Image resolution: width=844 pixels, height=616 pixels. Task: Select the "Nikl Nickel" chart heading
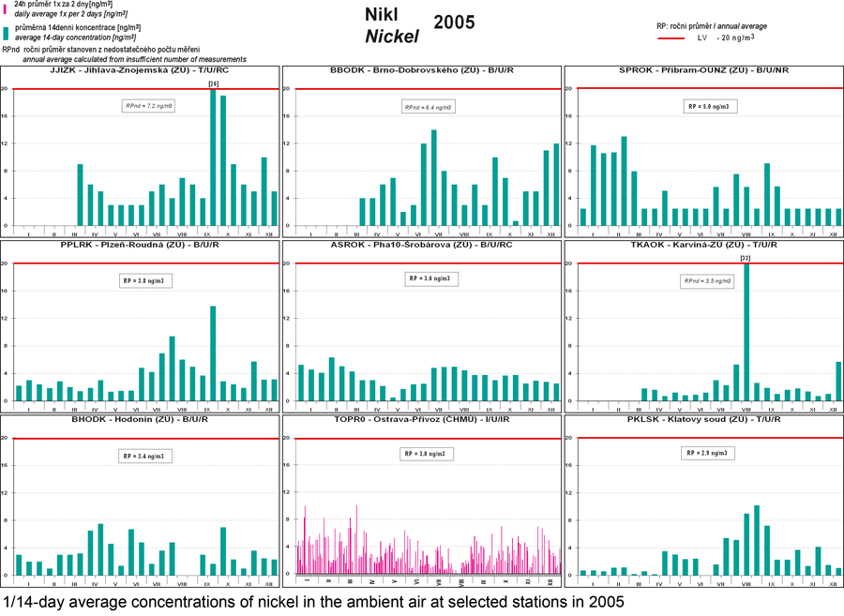[390, 27]
